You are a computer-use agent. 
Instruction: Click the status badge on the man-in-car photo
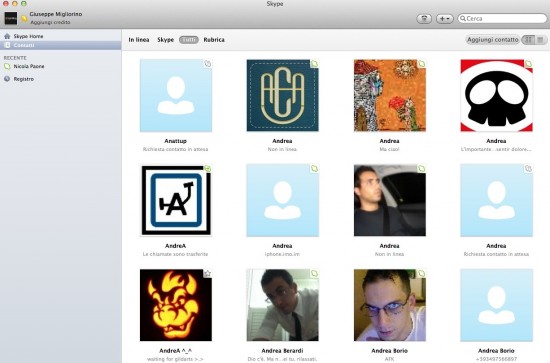click(422, 168)
